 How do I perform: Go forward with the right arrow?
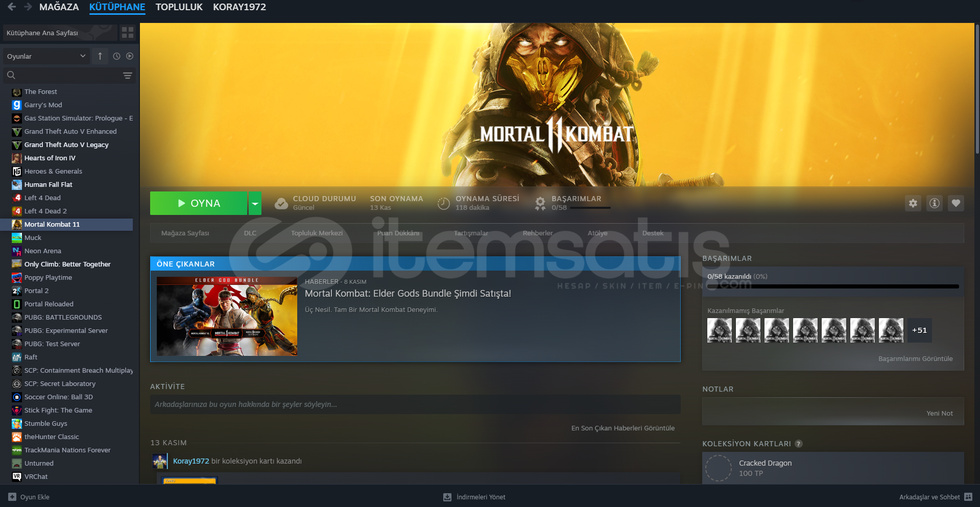[x=28, y=7]
